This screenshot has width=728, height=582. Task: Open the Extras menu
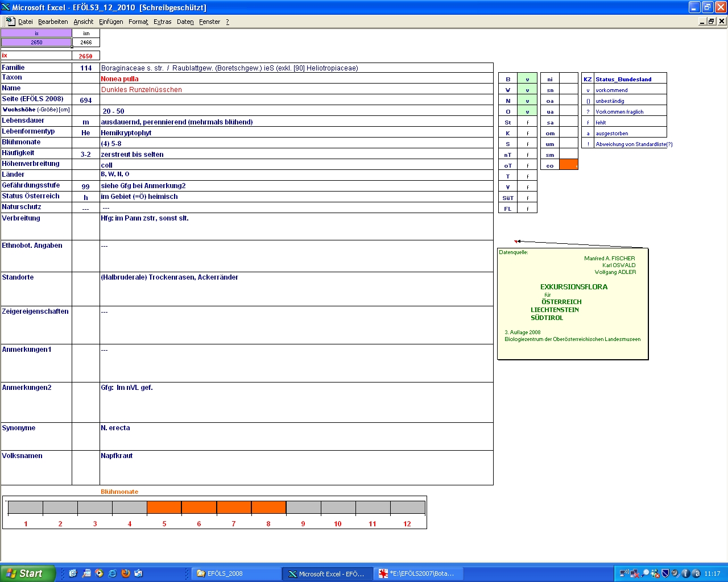[x=162, y=22]
